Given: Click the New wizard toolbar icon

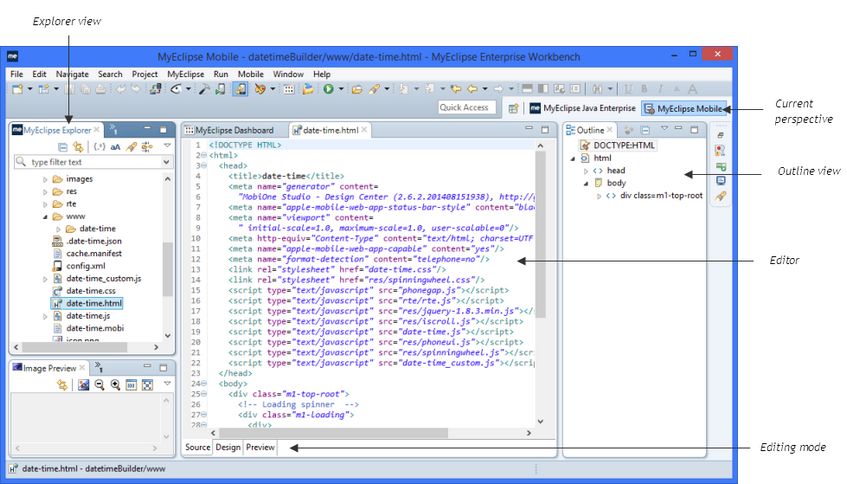Looking at the screenshot, I should coord(17,89).
